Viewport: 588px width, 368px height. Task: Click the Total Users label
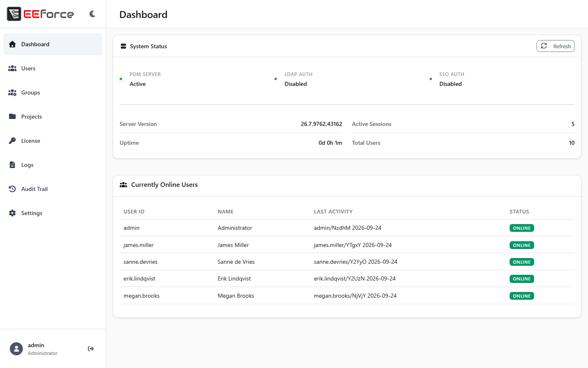[366, 143]
